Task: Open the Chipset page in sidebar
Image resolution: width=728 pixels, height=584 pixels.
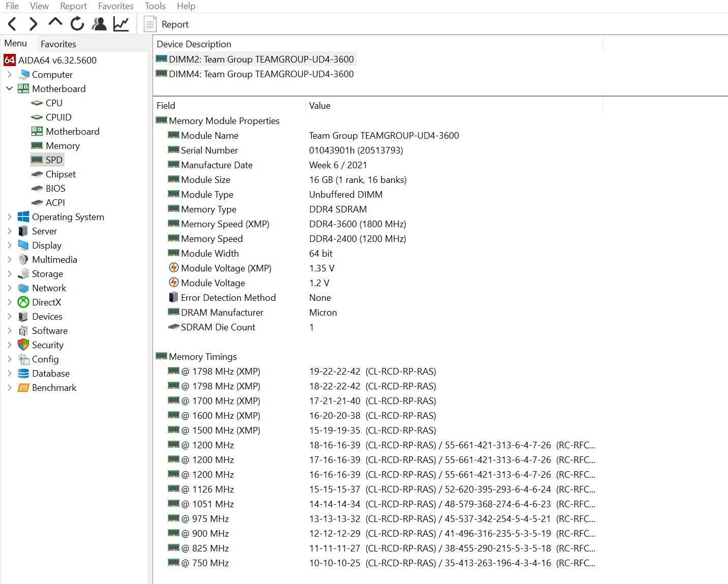Action: 60,174
